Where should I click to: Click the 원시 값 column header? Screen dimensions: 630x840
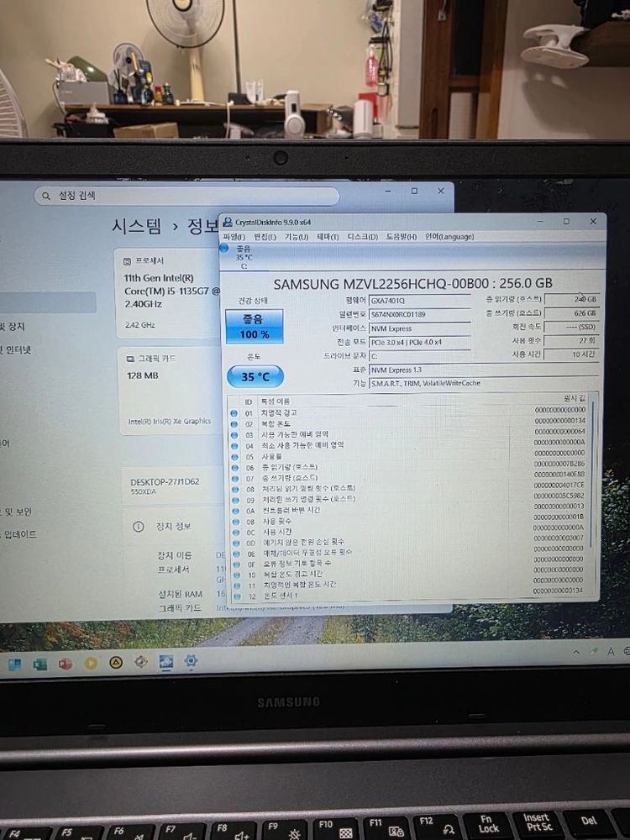[575, 398]
